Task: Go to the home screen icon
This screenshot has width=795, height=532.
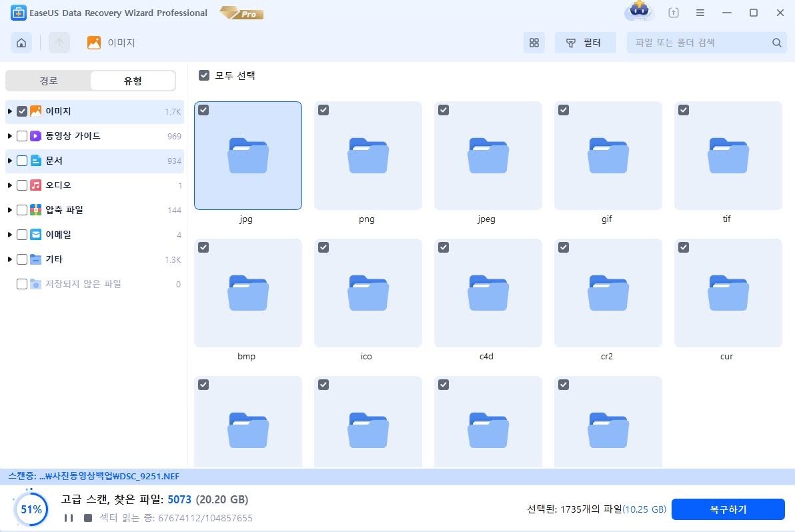Action: [21, 43]
